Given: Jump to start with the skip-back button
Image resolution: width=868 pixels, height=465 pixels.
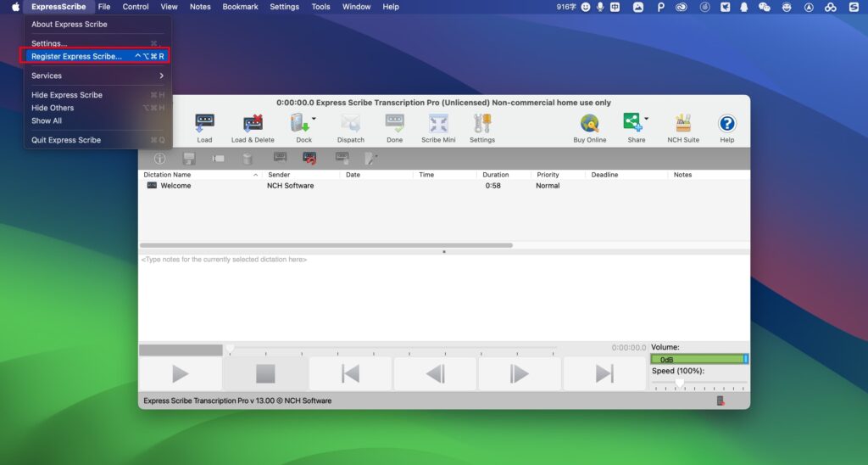Looking at the screenshot, I should coord(350,373).
